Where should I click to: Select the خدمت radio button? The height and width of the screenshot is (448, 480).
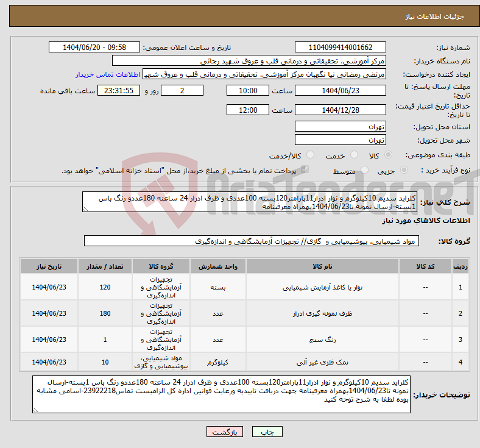354,155
